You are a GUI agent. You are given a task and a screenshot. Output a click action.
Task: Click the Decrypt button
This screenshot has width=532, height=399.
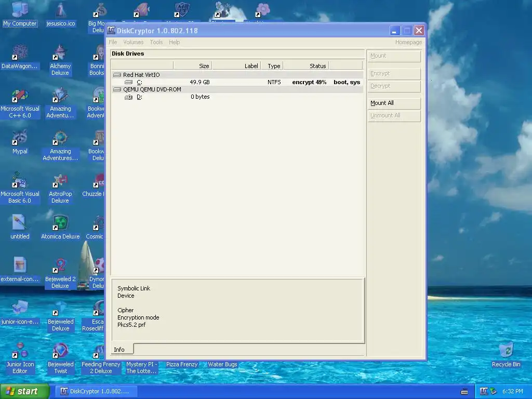tap(394, 86)
